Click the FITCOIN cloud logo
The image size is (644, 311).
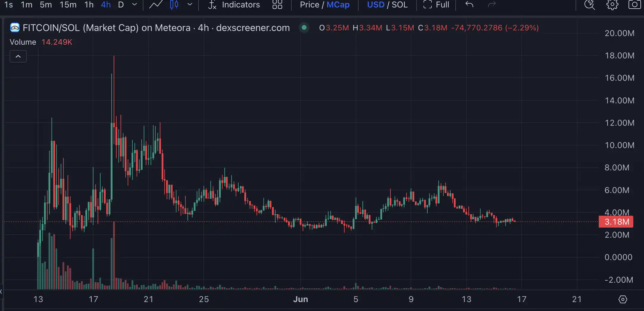point(14,27)
